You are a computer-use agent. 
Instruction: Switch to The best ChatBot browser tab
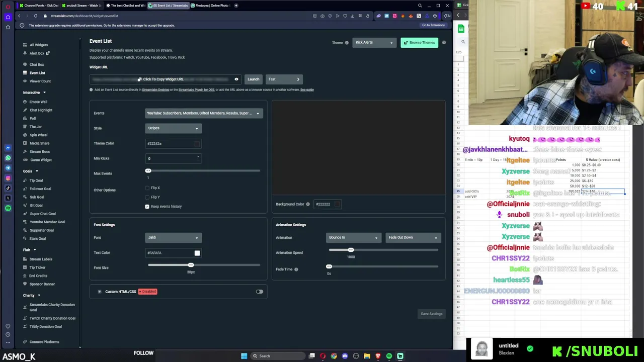pos(125,6)
